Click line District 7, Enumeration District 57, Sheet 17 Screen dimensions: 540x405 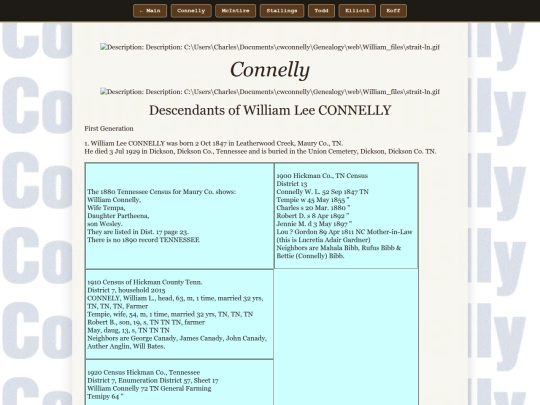153,381
